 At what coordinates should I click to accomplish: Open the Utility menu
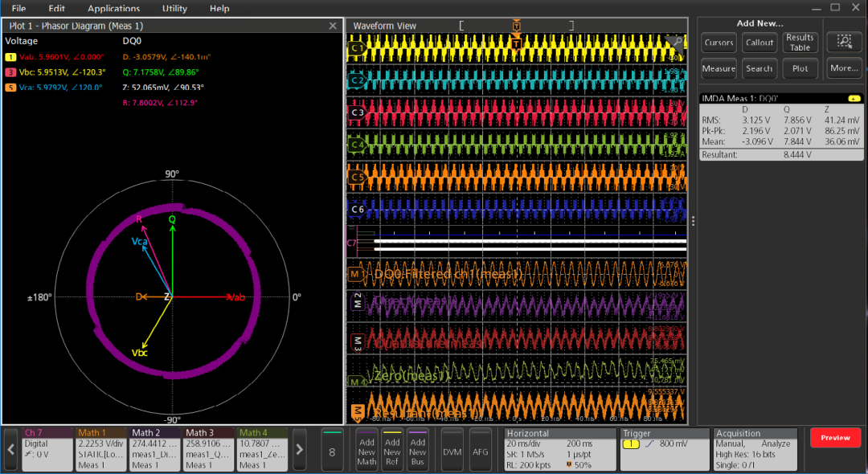tap(174, 9)
